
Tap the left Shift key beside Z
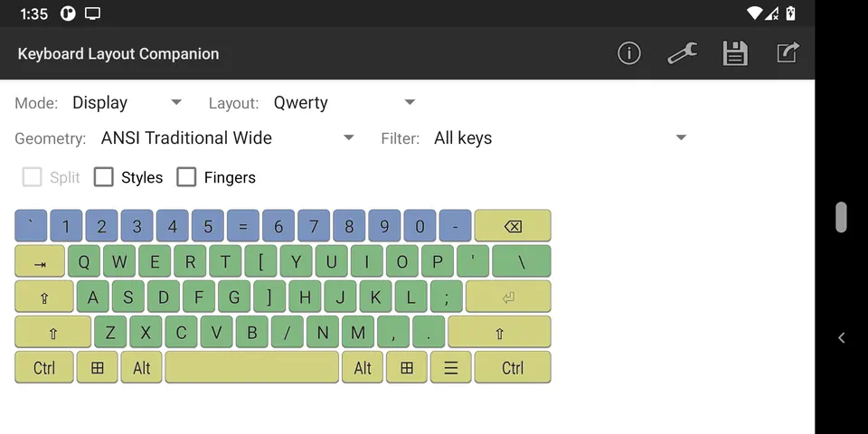[x=53, y=332]
